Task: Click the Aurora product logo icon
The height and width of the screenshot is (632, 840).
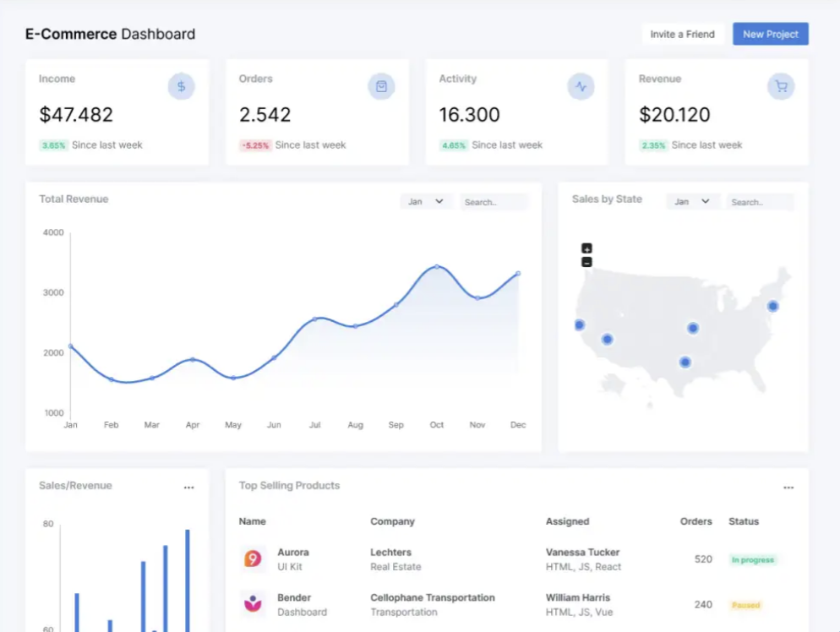Action: point(253,558)
